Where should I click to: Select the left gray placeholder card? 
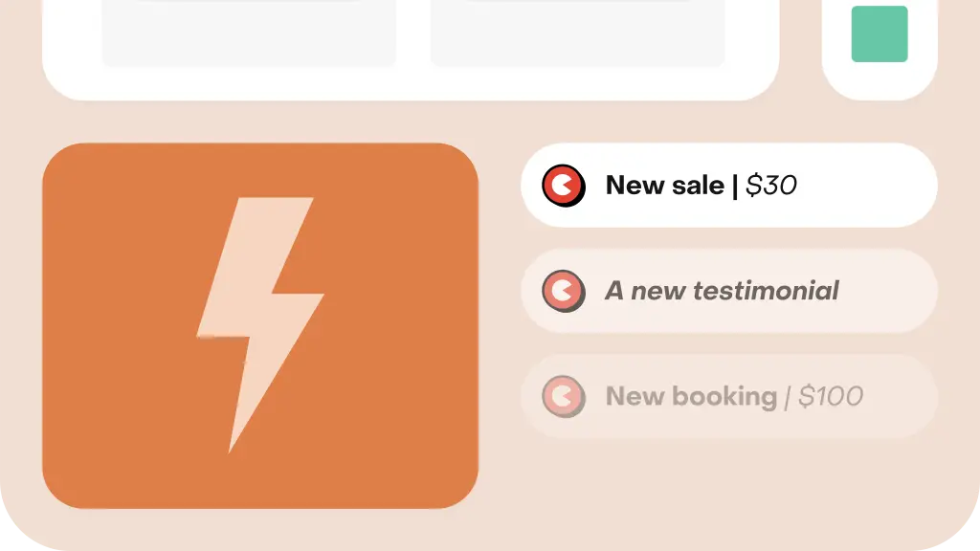coord(249,33)
